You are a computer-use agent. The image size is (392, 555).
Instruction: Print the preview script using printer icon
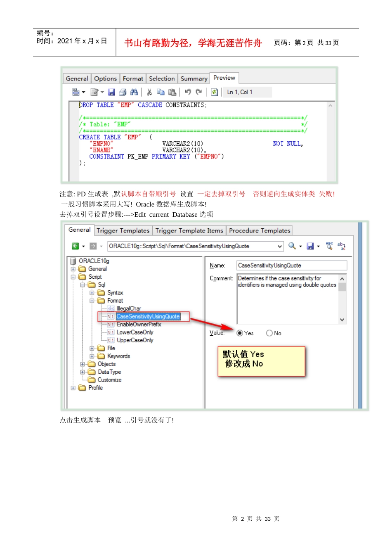[x=123, y=92]
